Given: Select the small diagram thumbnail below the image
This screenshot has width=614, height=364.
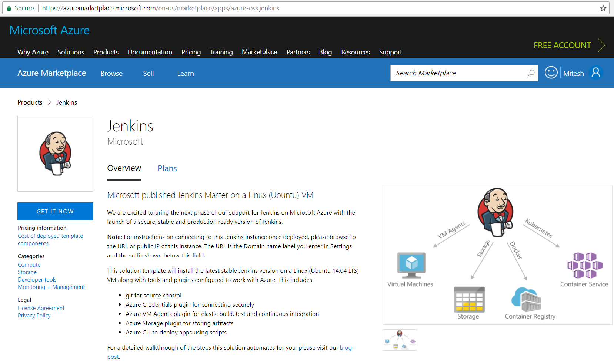Looking at the screenshot, I should coord(400,340).
